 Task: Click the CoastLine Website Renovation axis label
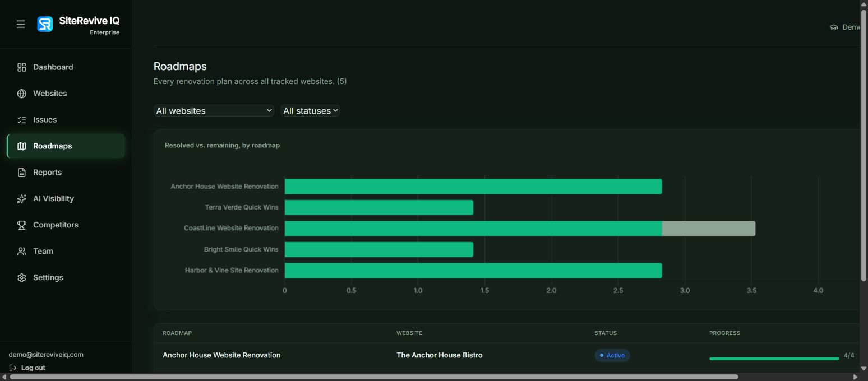click(x=231, y=228)
